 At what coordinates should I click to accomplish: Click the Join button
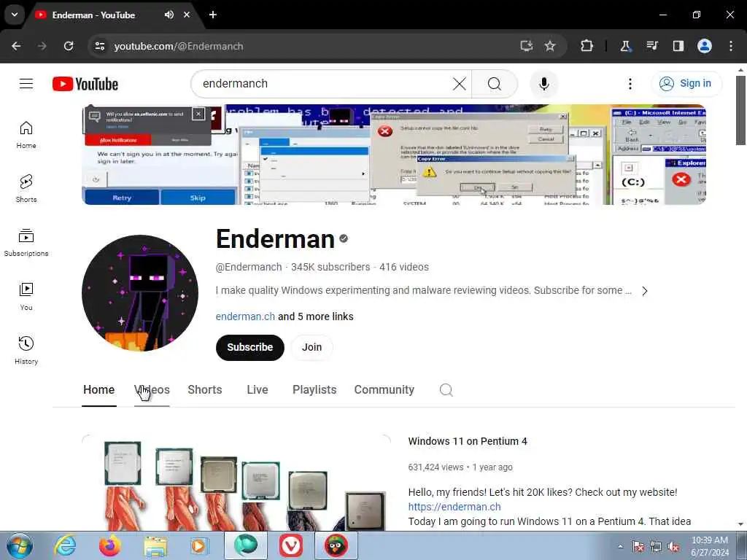pyautogui.click(x=311, y=348)
